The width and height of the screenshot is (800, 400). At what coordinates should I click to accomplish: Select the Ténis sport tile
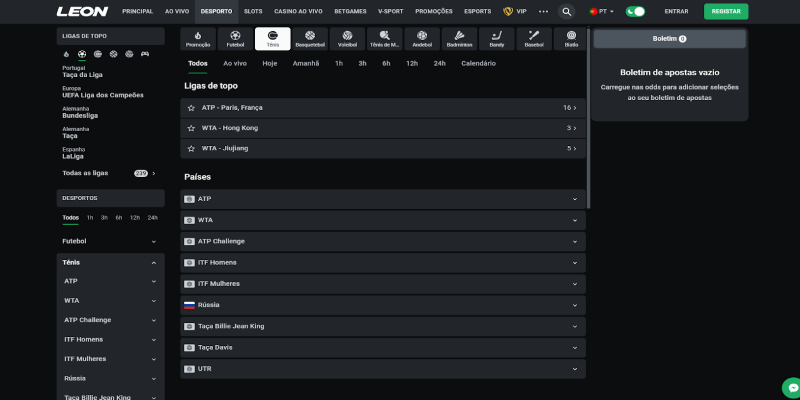(x=272, y=39)
